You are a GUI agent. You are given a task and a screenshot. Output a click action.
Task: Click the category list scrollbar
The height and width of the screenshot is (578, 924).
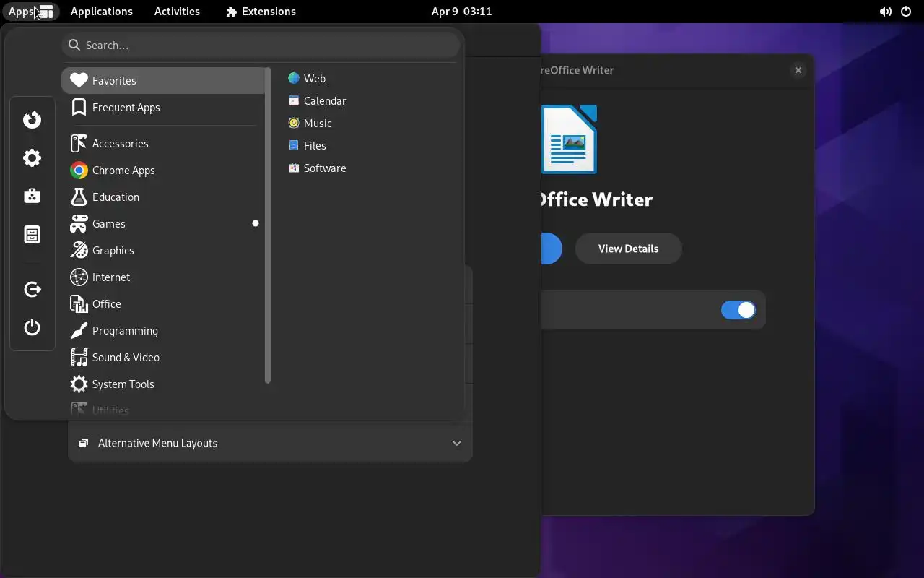coord(268,225)
